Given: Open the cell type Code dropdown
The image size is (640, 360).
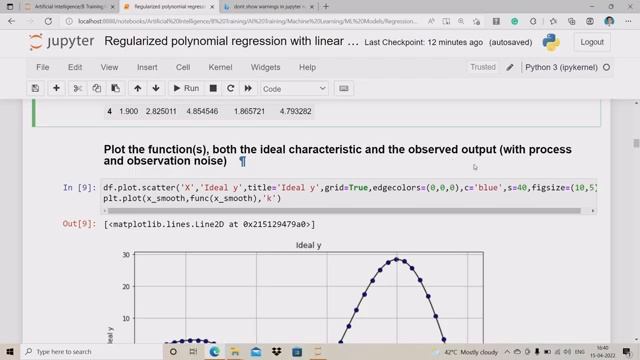Looking at the screenshot, I should click(294, 89).
